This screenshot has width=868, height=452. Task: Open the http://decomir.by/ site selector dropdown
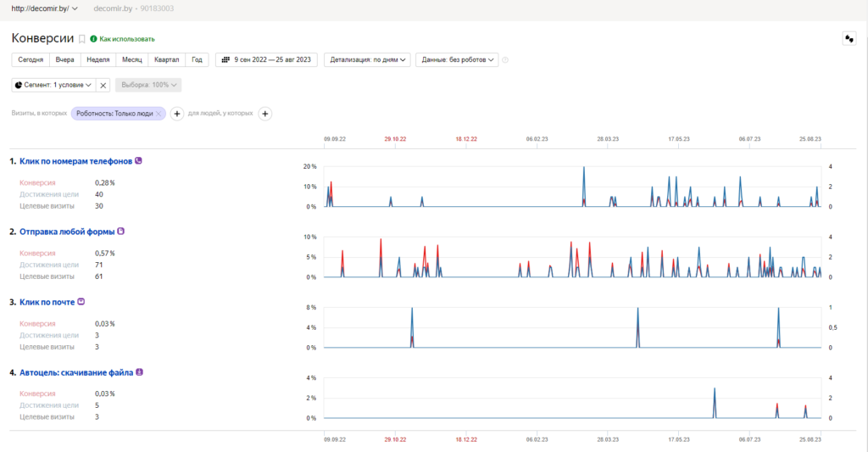pyautogui.click(x=44, y=8)
